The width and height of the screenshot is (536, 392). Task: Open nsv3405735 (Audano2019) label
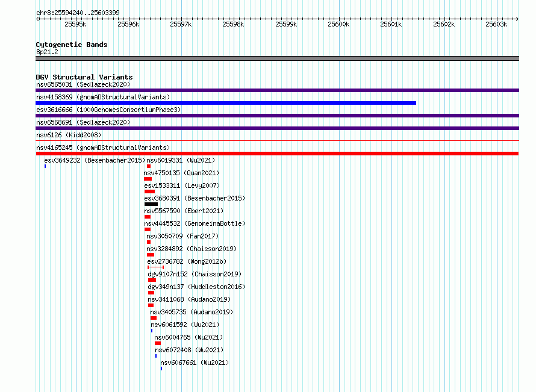click(192, 312)
